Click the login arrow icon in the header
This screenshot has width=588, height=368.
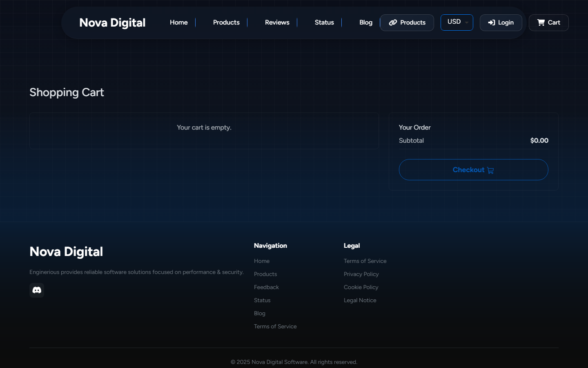tap(492, 22)
